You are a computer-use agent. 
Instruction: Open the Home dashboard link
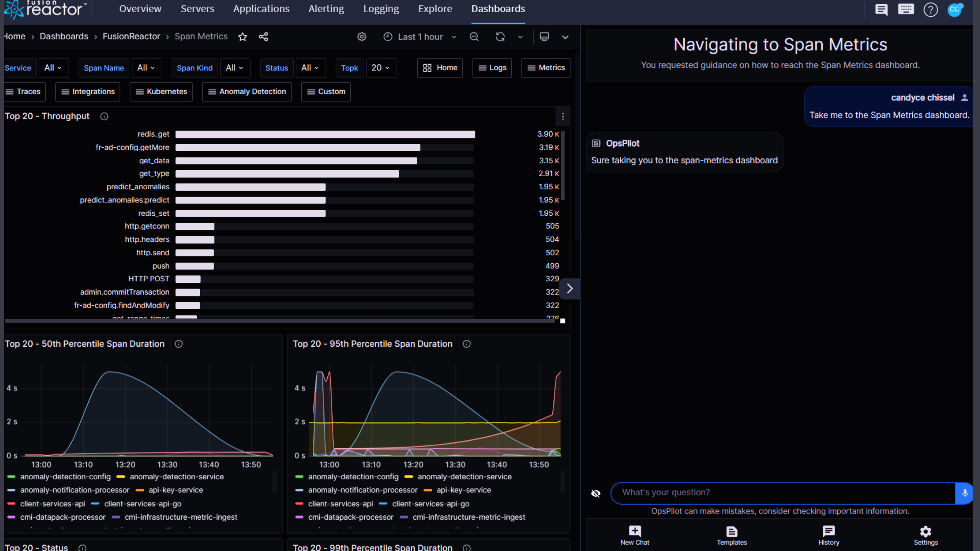(x=440, y=68)
